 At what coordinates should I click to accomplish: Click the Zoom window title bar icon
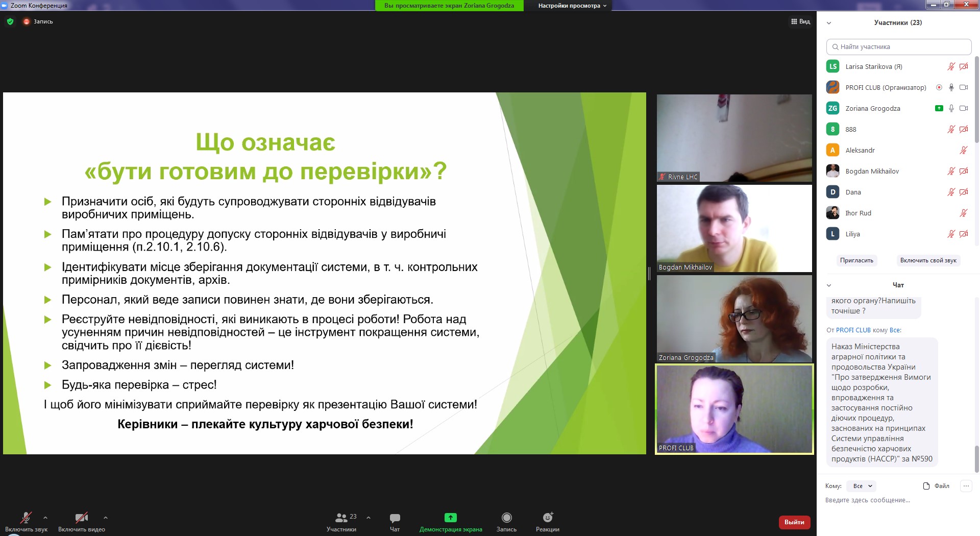[x=5, y=5]
